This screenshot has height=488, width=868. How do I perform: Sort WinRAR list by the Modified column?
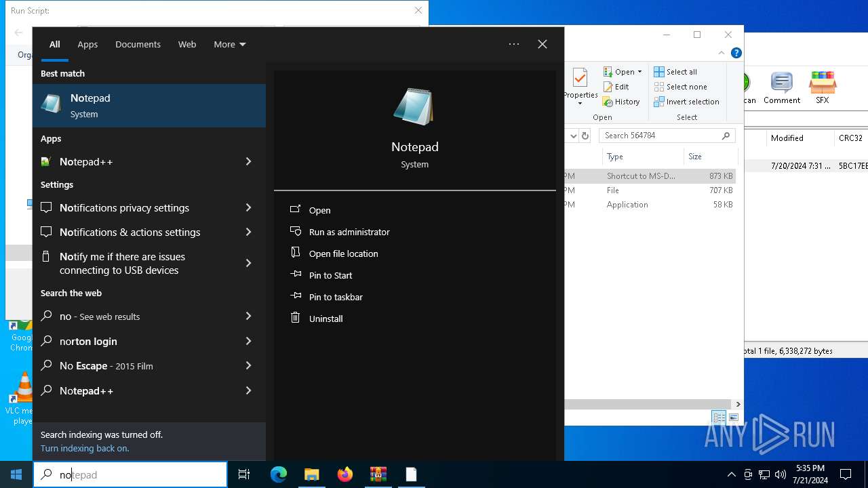tap(800, 138)
